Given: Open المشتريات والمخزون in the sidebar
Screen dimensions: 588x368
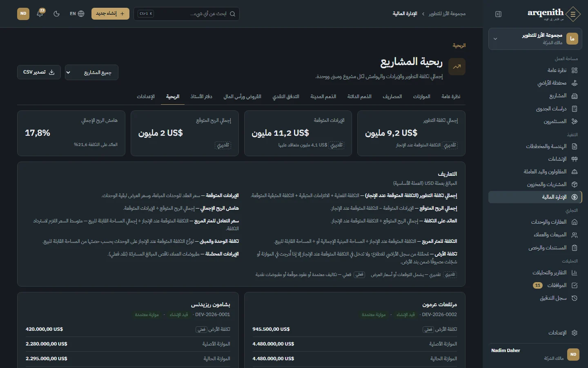Looking at the screenshot, I should click(x=535, y=184).
